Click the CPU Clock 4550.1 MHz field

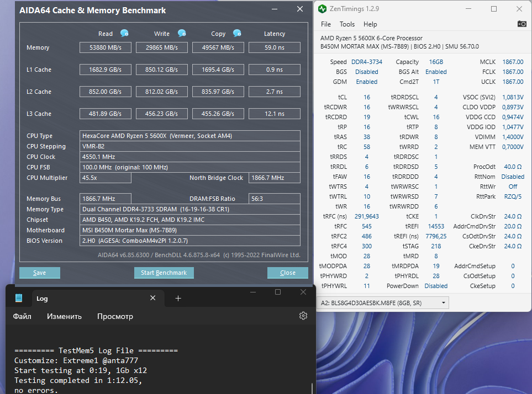tap(190, 157)
